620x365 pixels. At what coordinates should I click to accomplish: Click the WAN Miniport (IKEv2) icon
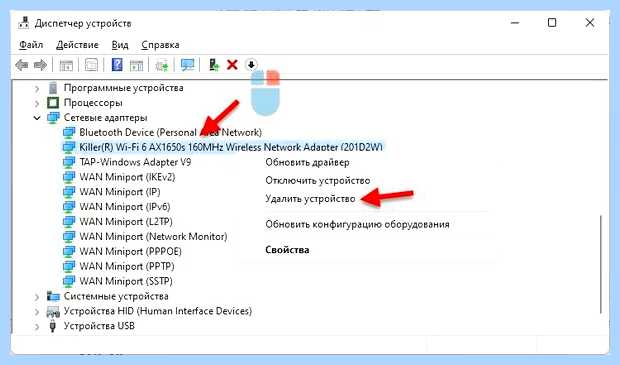69,177
